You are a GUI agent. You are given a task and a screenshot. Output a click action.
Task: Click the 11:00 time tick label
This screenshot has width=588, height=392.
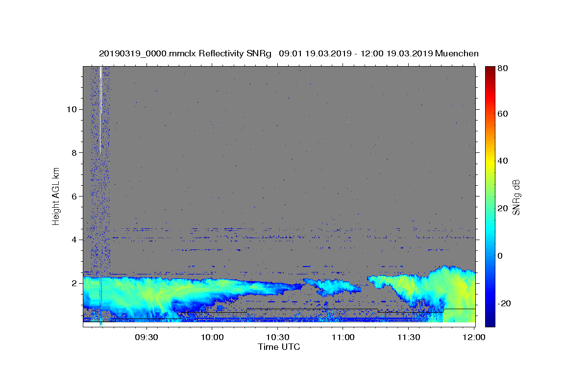[343, 337]
